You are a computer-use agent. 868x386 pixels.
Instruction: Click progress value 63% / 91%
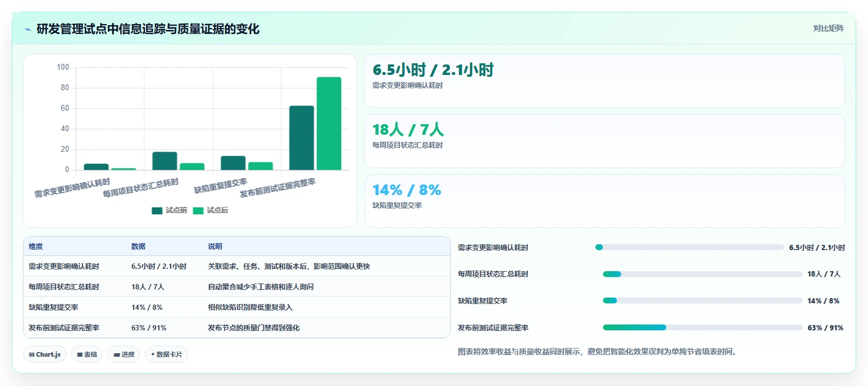click(x=825, y=327)
